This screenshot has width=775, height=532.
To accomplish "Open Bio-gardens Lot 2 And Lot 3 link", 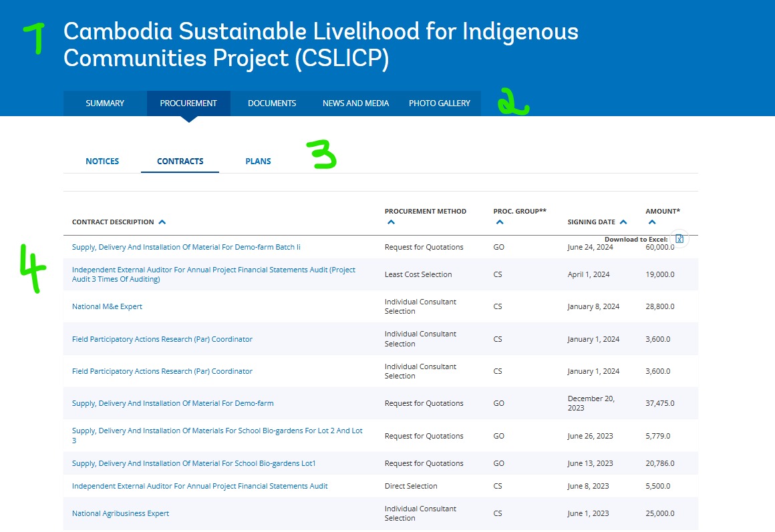I will point(217,431).
